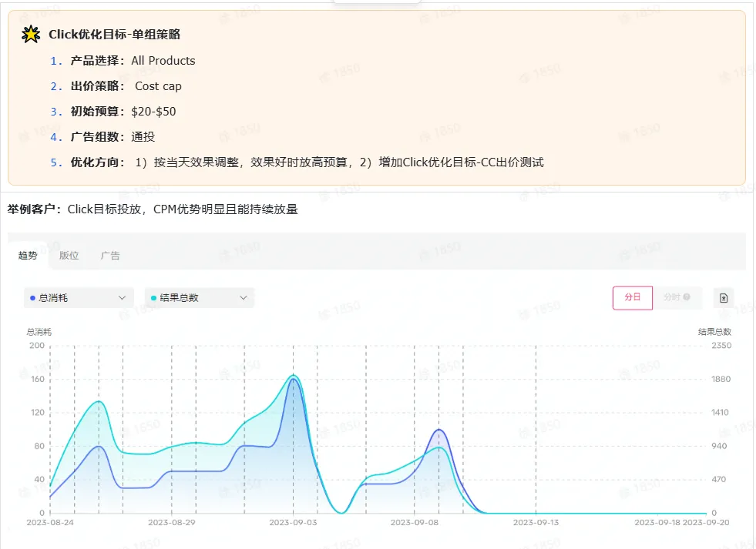Click the star burst icon beside Click优化目标
Screen dimensions: 756x549
coord(31,34)
